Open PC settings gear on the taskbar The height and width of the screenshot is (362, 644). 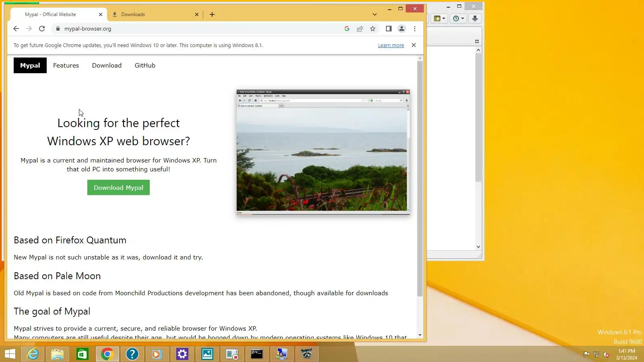click(182, 354)
